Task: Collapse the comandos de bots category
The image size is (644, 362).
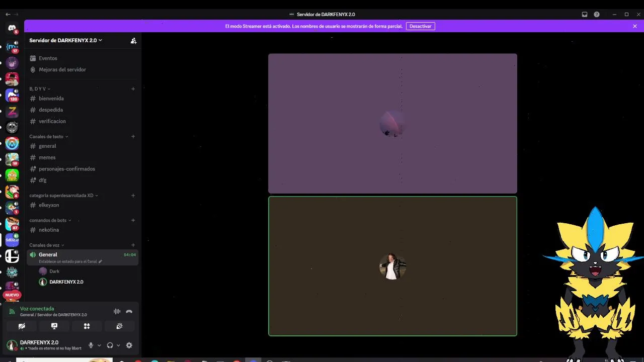Action: tap(50, 220)
